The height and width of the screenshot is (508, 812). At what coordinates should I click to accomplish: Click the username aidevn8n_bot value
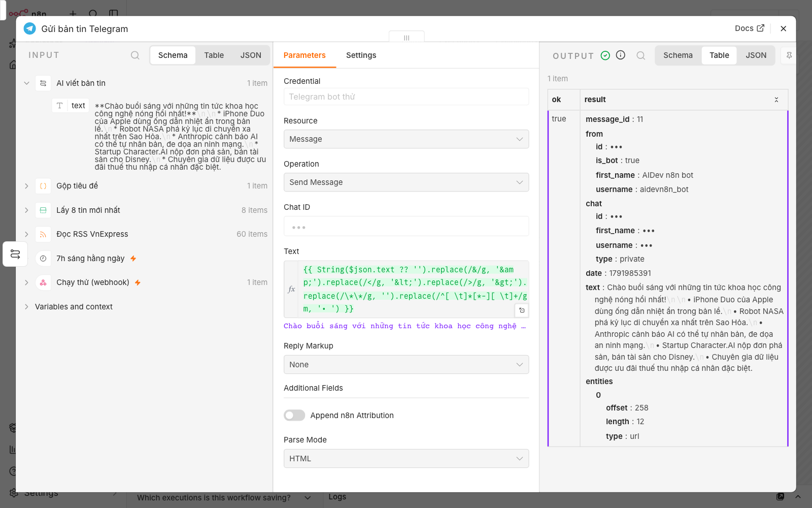click(x=664, y=189)
